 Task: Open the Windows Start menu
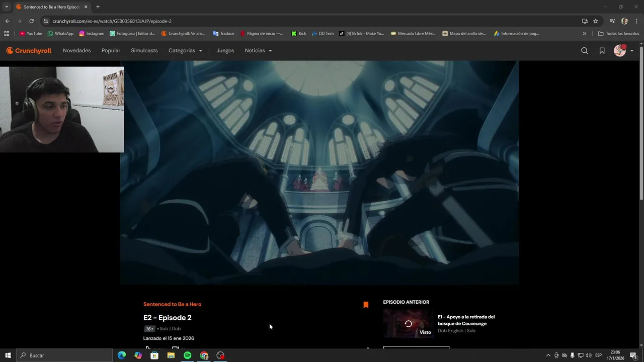pyautogui.click(x=8, y=355)
